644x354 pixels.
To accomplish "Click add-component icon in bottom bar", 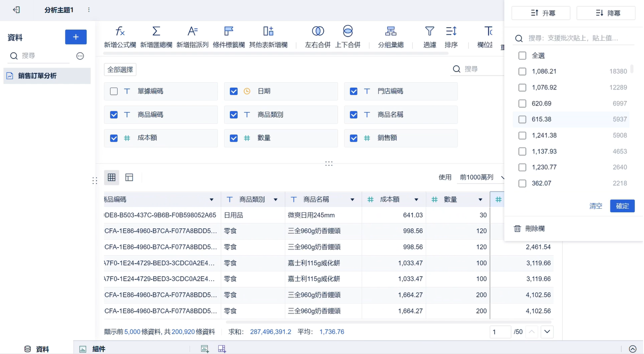I will tap(205, 349).
